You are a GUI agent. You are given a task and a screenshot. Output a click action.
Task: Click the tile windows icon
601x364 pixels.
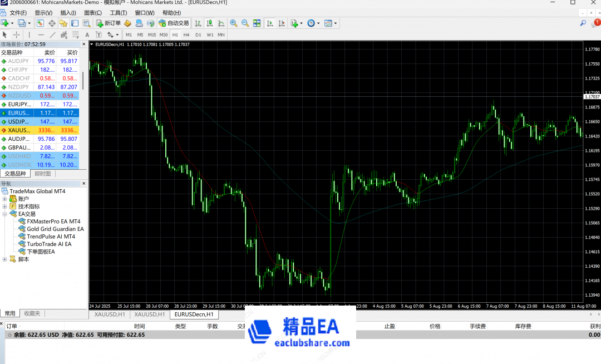pos(257,23)
